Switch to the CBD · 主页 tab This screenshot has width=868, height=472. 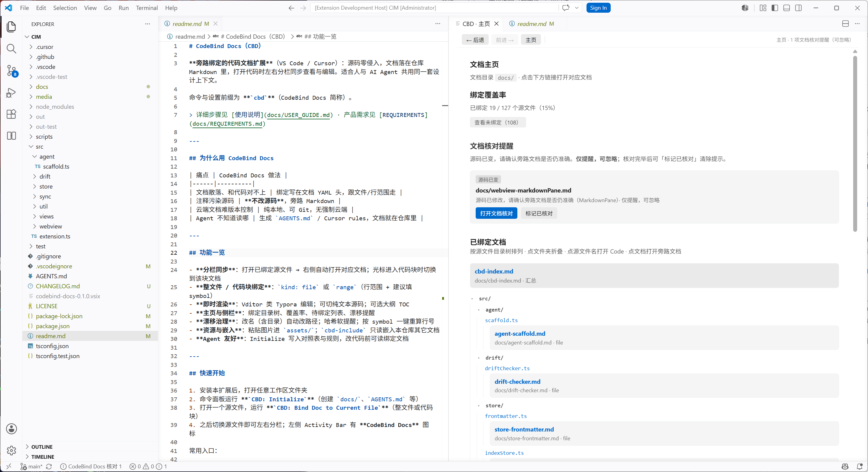point(476,24)
